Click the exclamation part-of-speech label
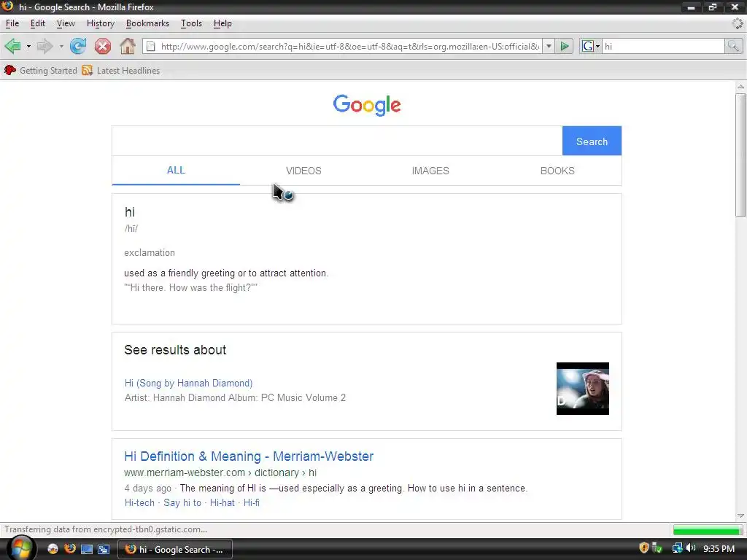The width and height of the screenshot is (747, 560). coord(150,253)
